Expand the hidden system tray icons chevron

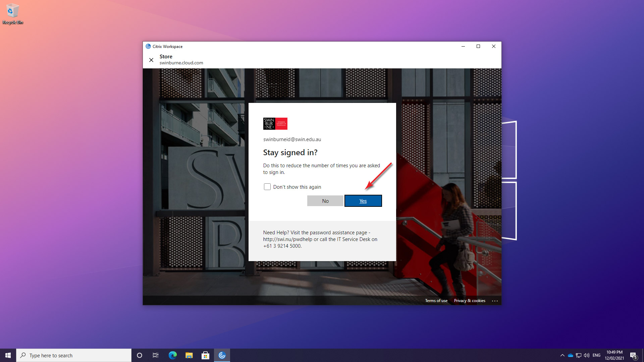pyautogui.click(x=562, y=355)
